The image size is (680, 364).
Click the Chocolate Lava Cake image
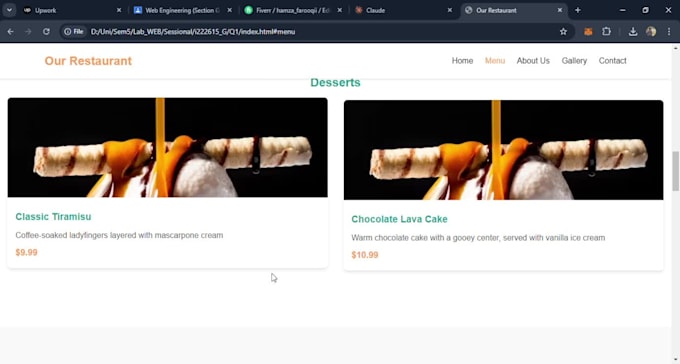coord(503,150)
